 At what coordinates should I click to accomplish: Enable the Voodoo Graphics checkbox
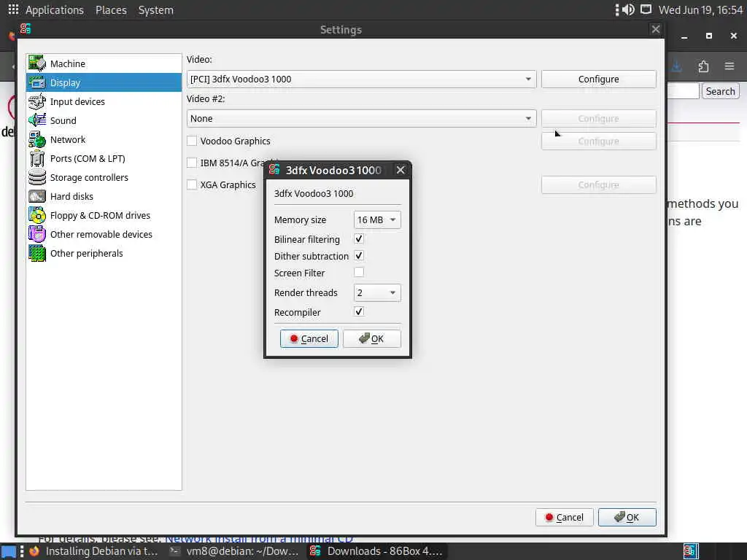[x=192, y=141]
